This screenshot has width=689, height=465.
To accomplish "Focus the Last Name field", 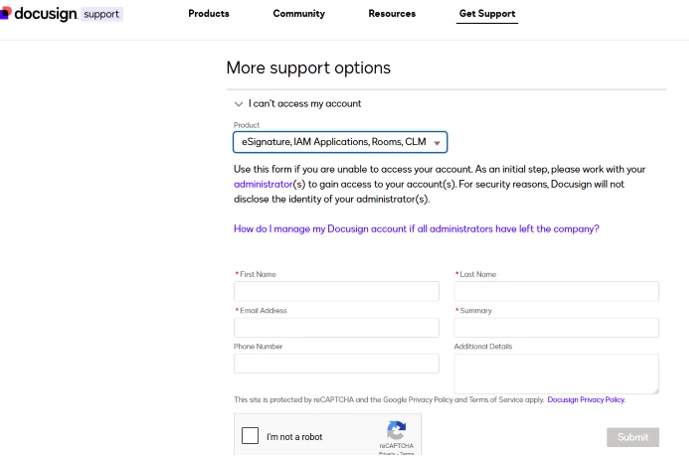I will tap(556, 291).
